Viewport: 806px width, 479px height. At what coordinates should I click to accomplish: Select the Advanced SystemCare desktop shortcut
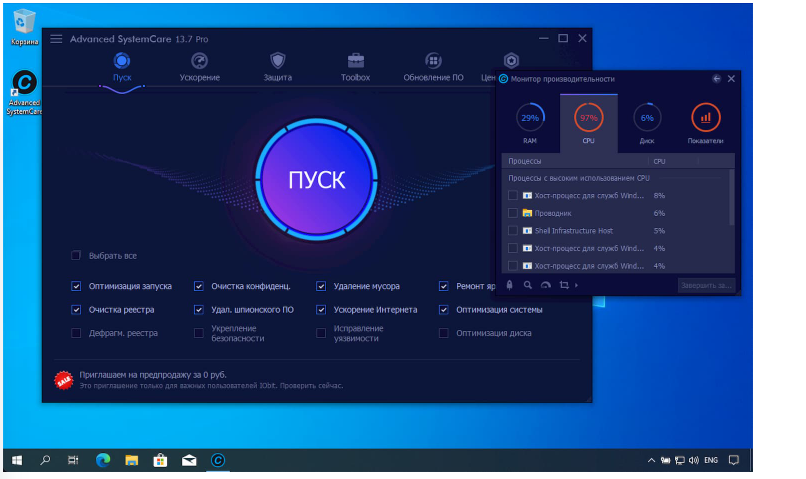point(24,93)
